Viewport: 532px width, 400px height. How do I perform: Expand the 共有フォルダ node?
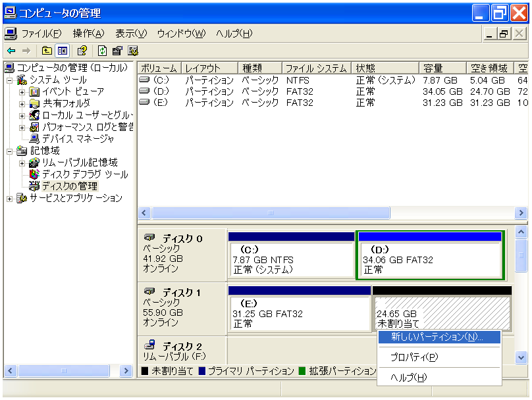coord(22,104)
